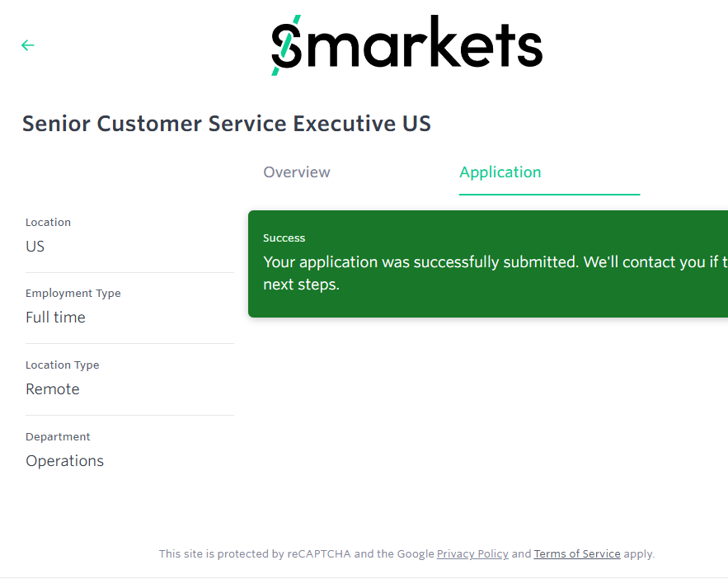Select the Application tab
Screen dimensions: 728x579
(500, 172)
